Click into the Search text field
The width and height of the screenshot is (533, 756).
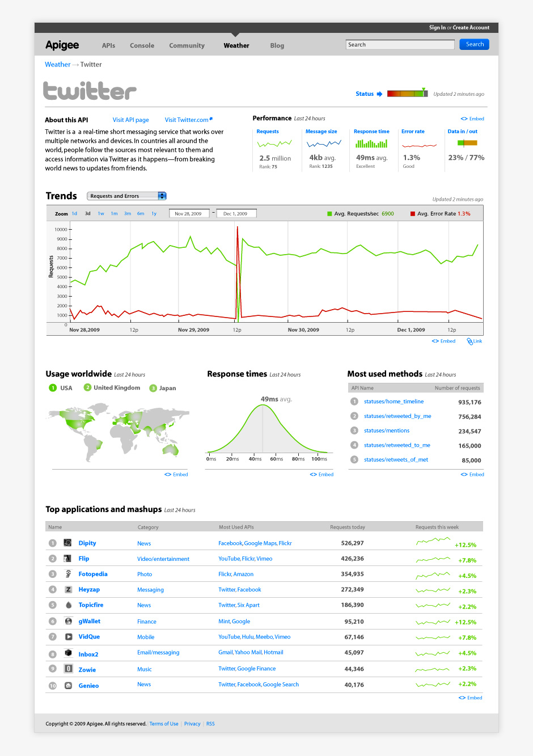(x=400, y=44)
